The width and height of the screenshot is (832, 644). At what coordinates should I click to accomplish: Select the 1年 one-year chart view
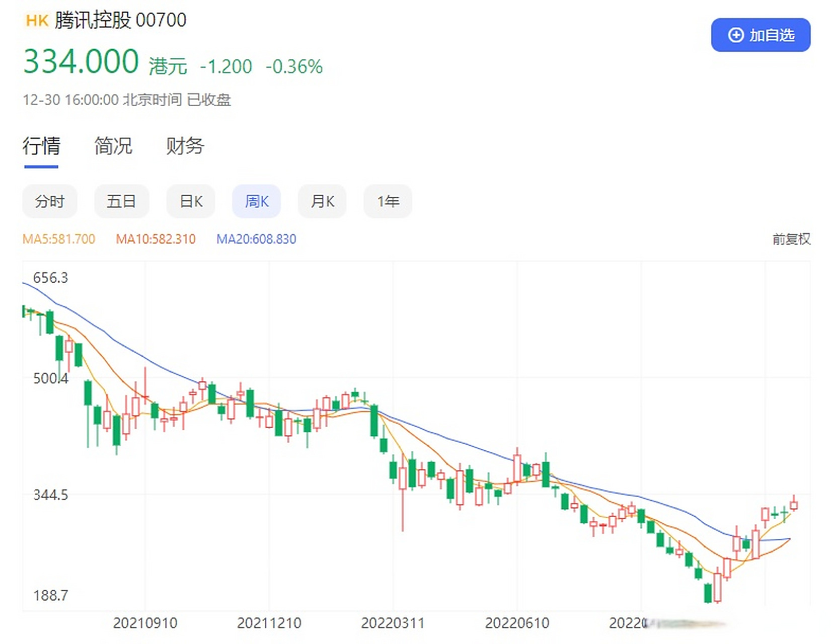(388, 201)
